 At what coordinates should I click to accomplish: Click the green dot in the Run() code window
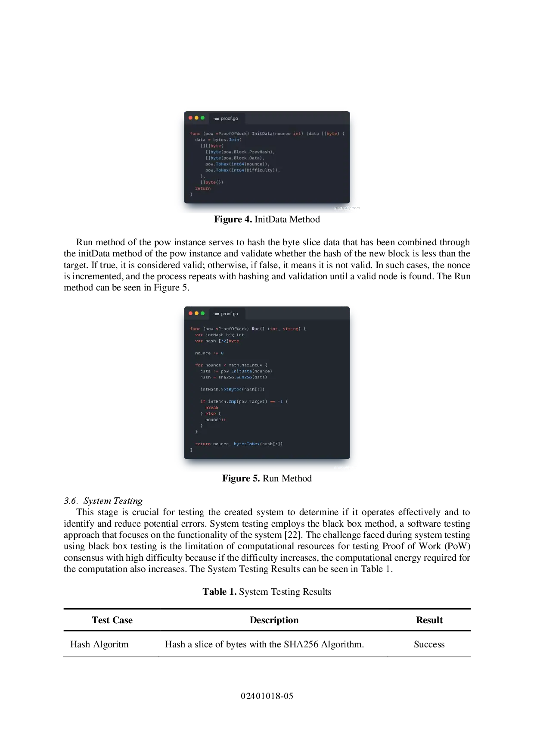click(x=202, y=313)
